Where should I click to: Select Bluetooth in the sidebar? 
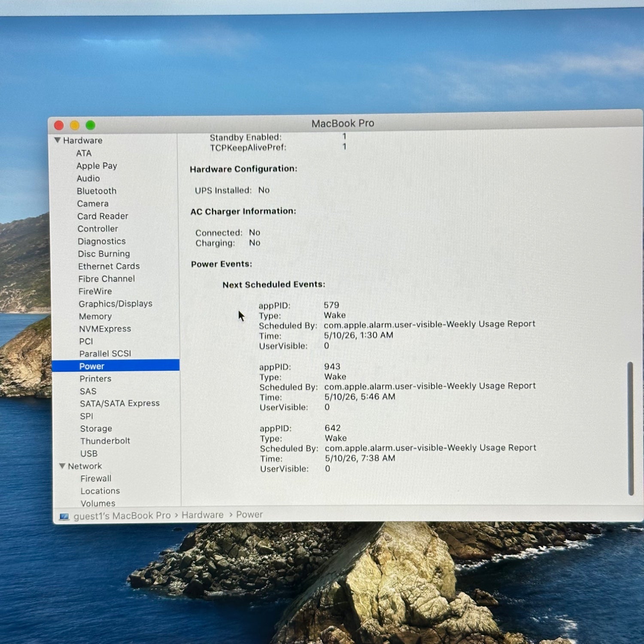pyautogui.click(x=97, y=191)
